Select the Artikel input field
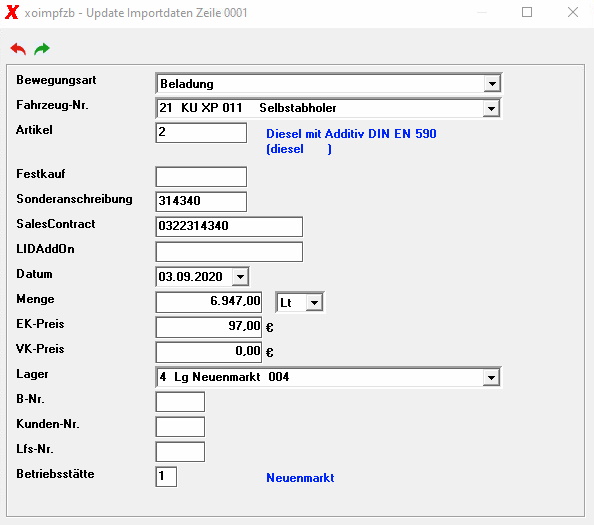 click(201, 133)
